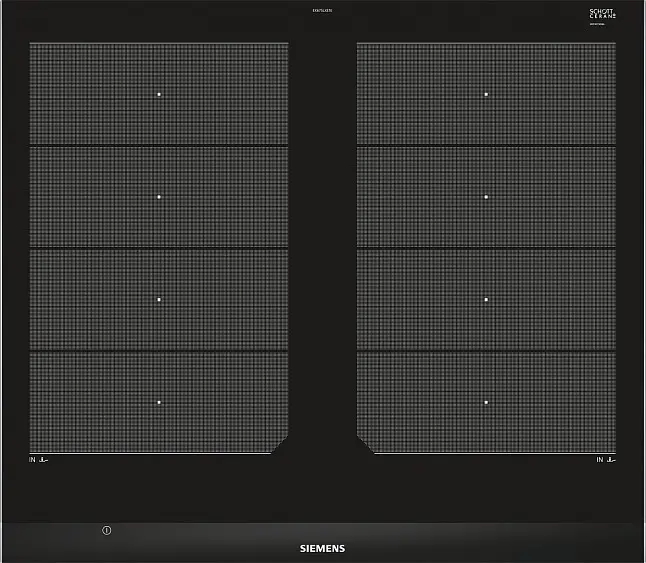The image size is (646, 563).
Task: Click the white baseline under right flex zone
Action: (x=495, y=453)
